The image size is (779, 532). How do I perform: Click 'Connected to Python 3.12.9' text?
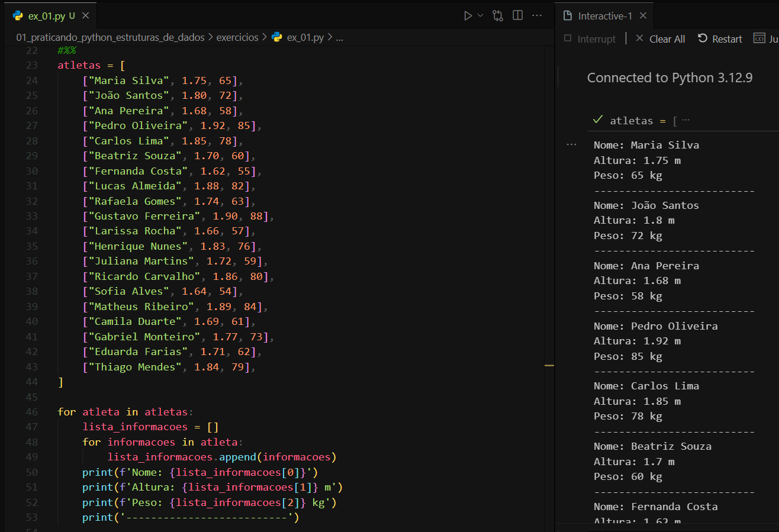point(669,78)
